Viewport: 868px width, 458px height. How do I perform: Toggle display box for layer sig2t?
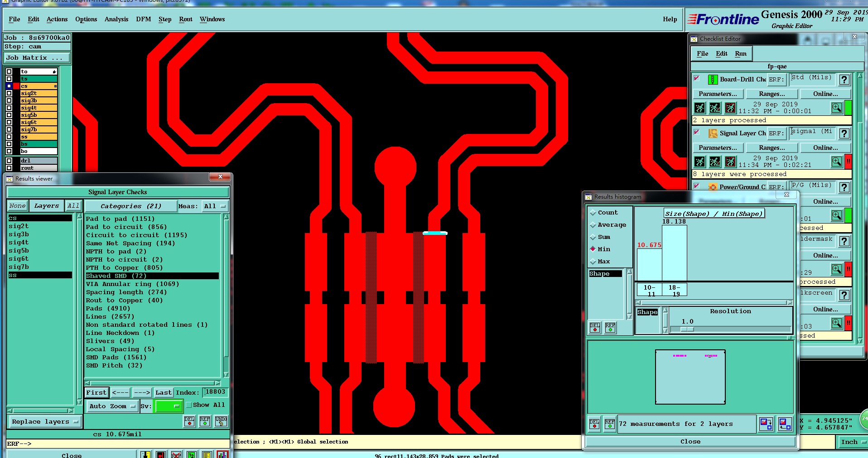point(9,93)
